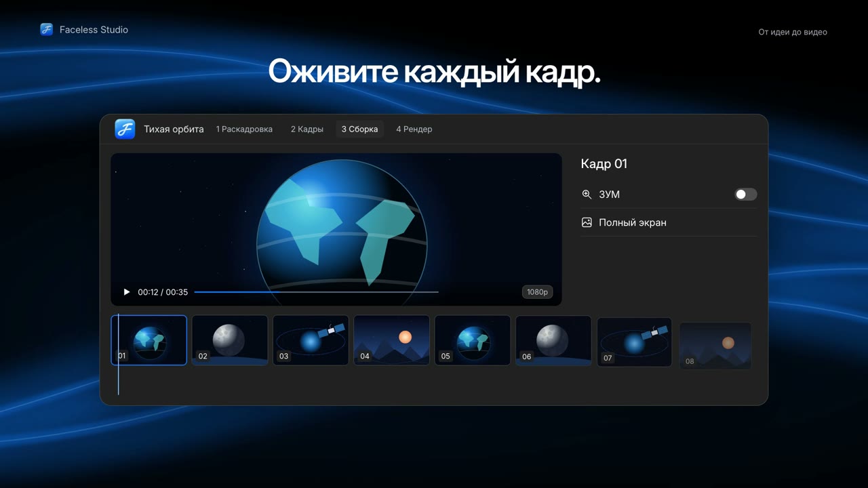
Task: Select frame 06 moon thumbnail
Action: (554, 340)
